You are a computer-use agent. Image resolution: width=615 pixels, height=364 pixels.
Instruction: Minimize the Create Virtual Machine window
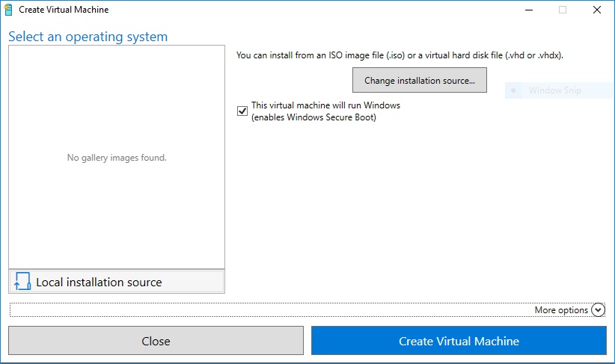(x=528, y=10)
